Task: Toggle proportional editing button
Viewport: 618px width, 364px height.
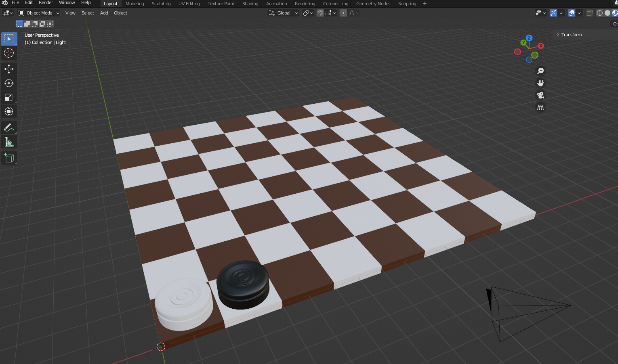Action: tap(343, 13)
